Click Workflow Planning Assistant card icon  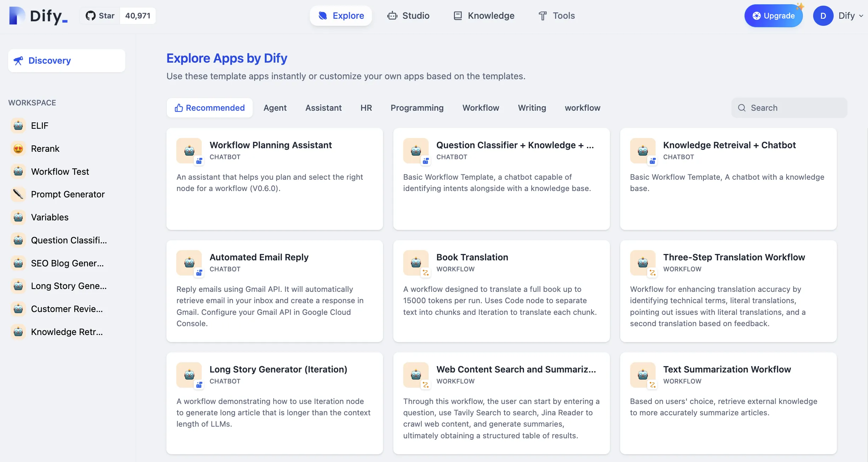click(189, 151)
